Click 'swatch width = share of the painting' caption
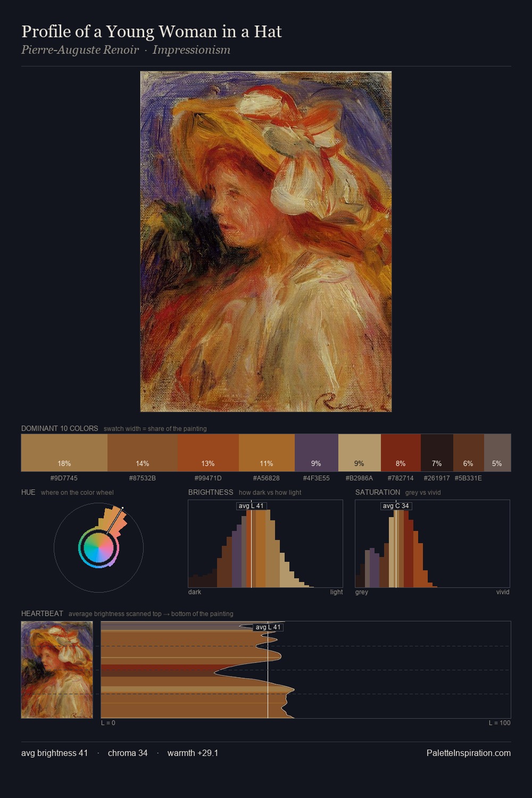The image size is (532, 798). coord(155,429)
